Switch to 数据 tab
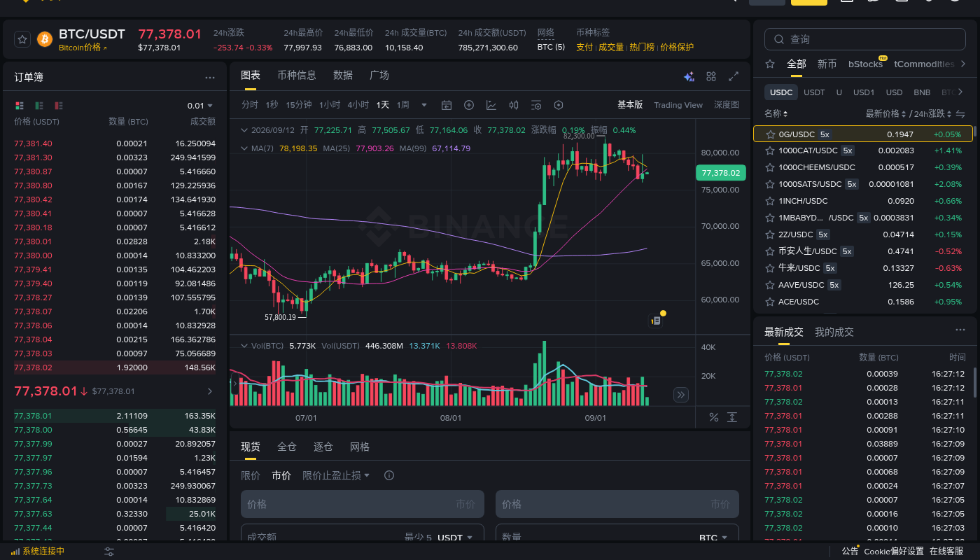980x560 pixels. point(343,75)
